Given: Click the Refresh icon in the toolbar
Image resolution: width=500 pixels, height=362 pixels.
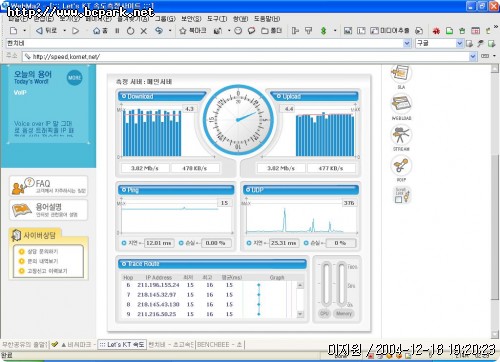Looking at the screenshot, I should tap(131, 31).
